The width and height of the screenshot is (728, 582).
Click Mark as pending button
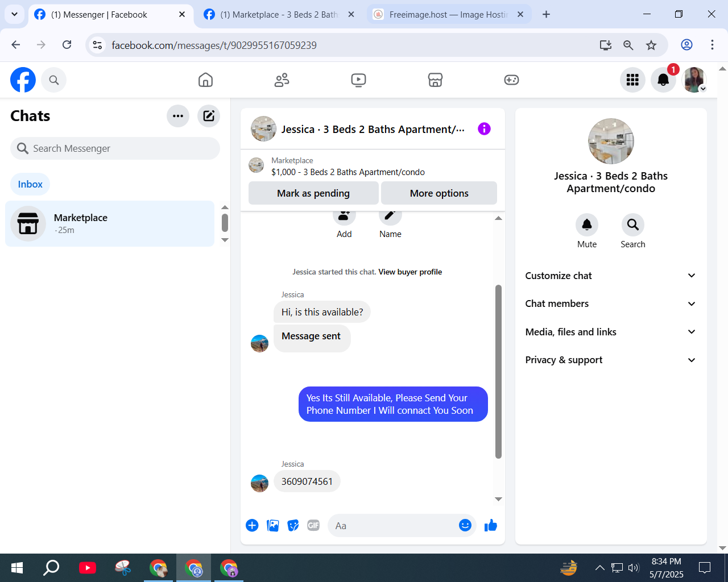click(313, 193)
